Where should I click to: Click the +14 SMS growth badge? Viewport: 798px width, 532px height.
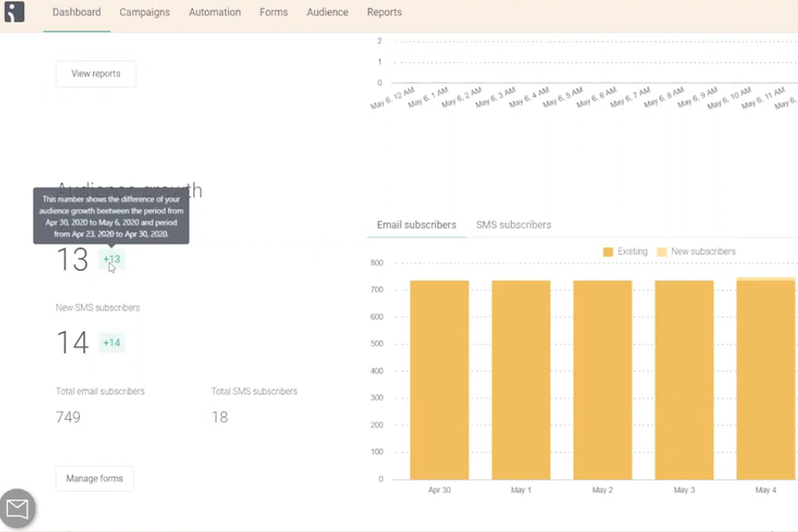click(112, 343)
